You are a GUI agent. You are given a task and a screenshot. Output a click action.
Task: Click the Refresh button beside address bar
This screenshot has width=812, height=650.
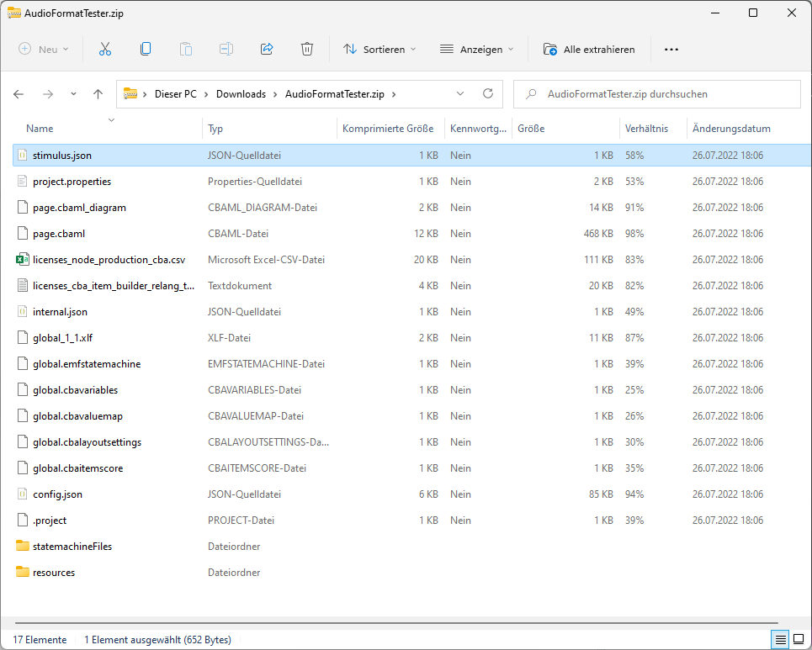487,94
